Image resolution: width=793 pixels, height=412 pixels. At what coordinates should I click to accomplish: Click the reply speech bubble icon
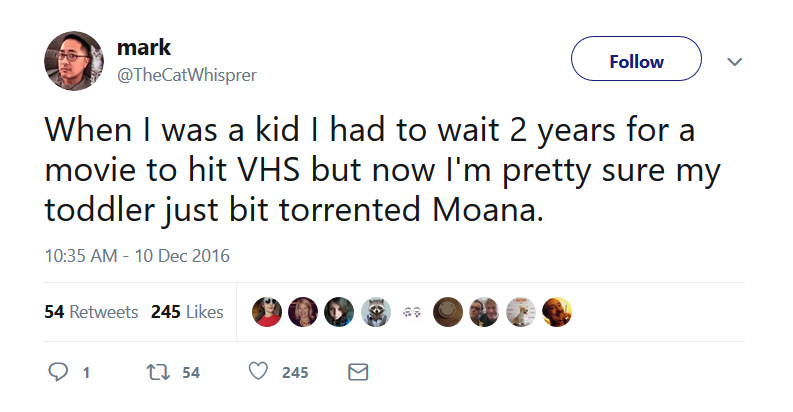(58, 372)
